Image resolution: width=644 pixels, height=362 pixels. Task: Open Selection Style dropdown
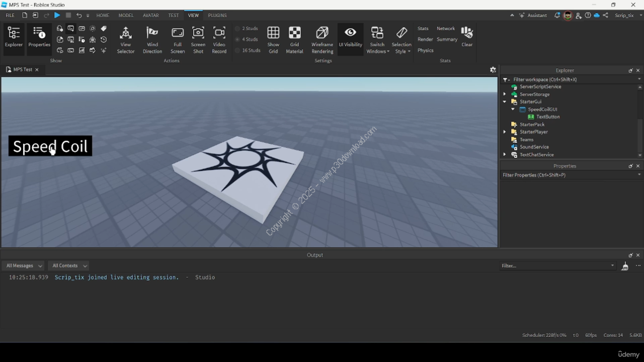401,40
